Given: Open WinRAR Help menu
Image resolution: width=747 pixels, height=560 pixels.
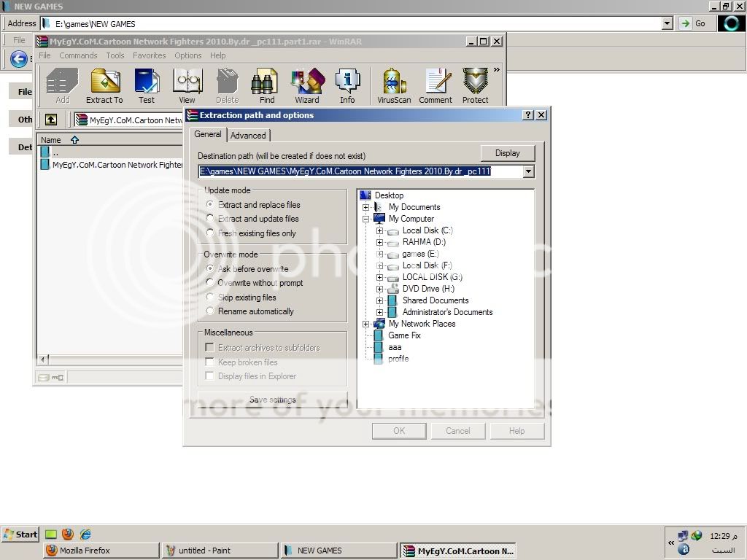Looking at the screenshot, I should (x=217, y=55).
